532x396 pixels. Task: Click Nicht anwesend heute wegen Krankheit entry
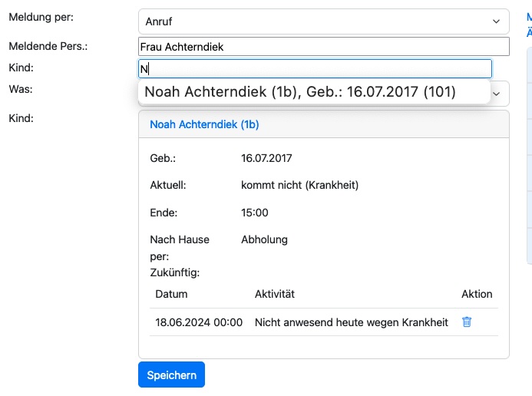click(351, 322)
